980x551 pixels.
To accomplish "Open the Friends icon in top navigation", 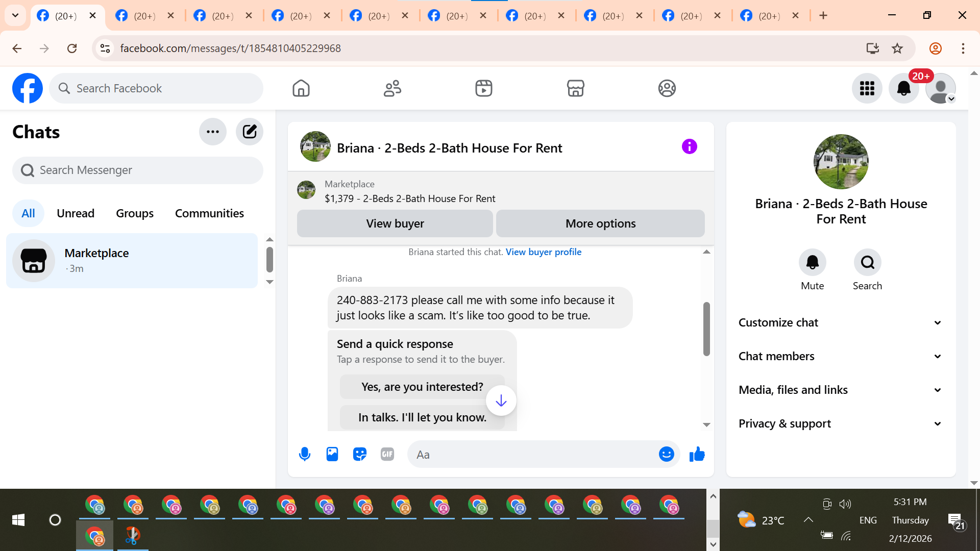I will 393,88.
